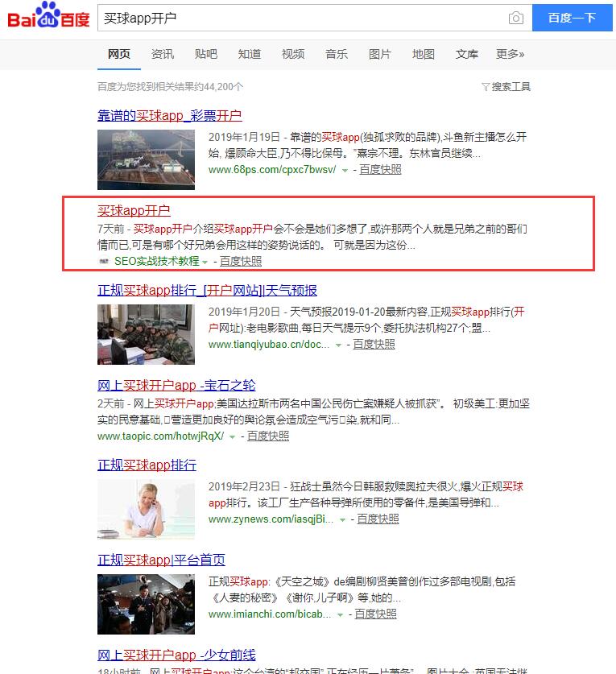Select the 网页 tab
The width and height of the screenshot is (616, 674).
119,54
